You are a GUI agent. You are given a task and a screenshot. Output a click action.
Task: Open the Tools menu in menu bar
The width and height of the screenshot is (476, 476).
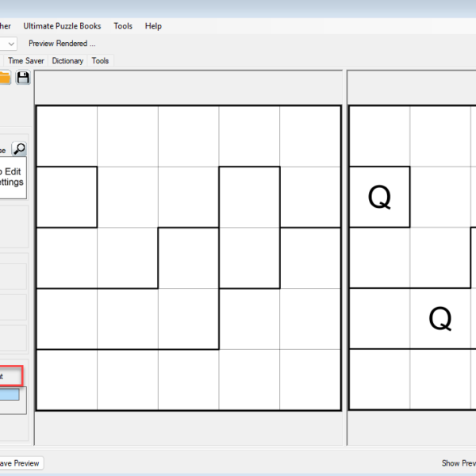pyautogui.click(x=123, y=26)
